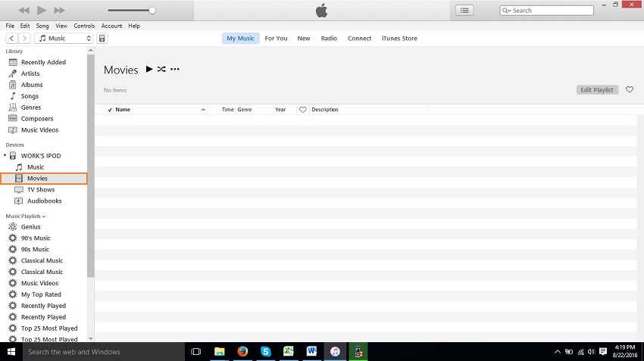
Task: Adjust the volume slider knob
Action: pos(152,11)
